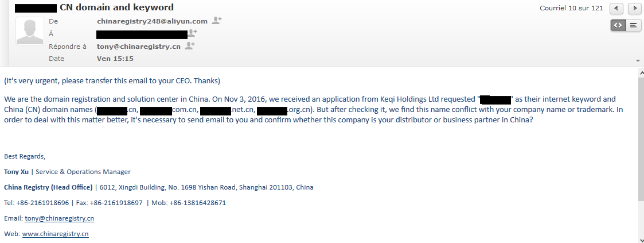Open the tony@chinaregistry.cn email link

tap(59, 218)
